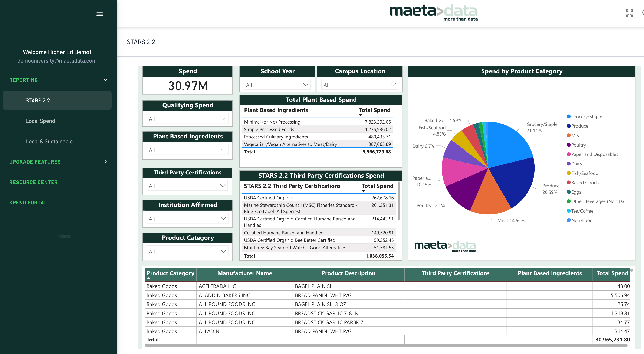Click the Total Spend sort arrow in Plant Based table
The width and height of the screenshot is (644, 354).
point(361,115)
